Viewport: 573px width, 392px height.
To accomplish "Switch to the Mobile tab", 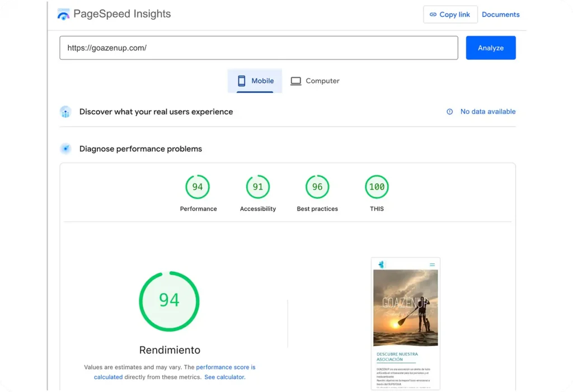I will click(x=255, y=81).
